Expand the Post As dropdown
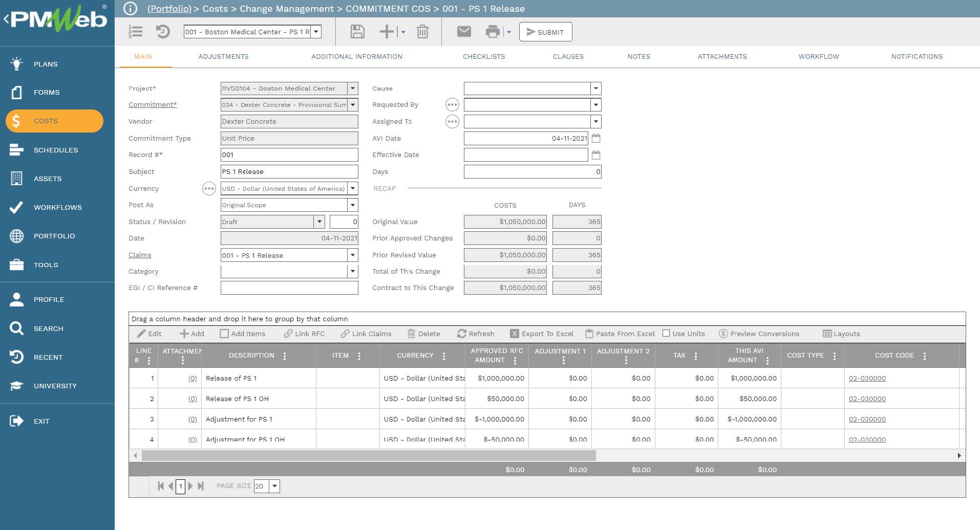Image resolution: width=980 pixels, height=530 pixels. 353,205
